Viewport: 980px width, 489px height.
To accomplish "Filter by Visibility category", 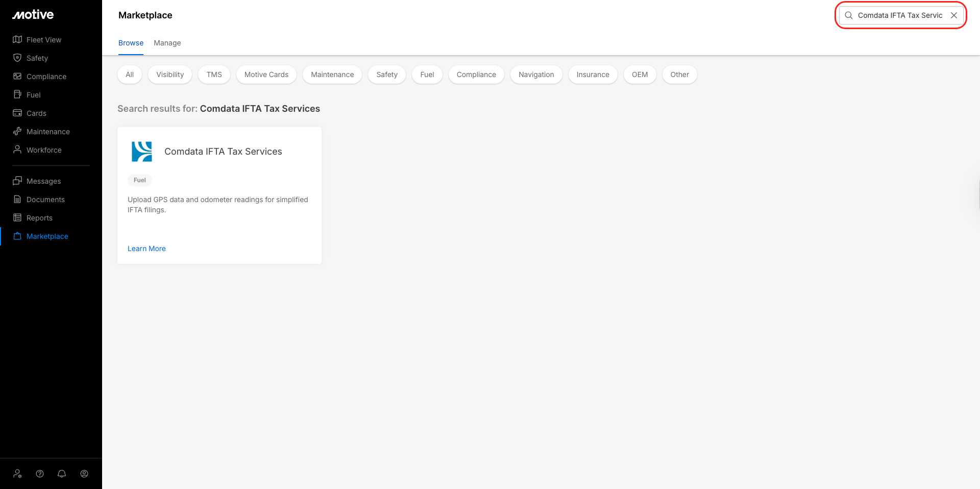I will (170, 75).
